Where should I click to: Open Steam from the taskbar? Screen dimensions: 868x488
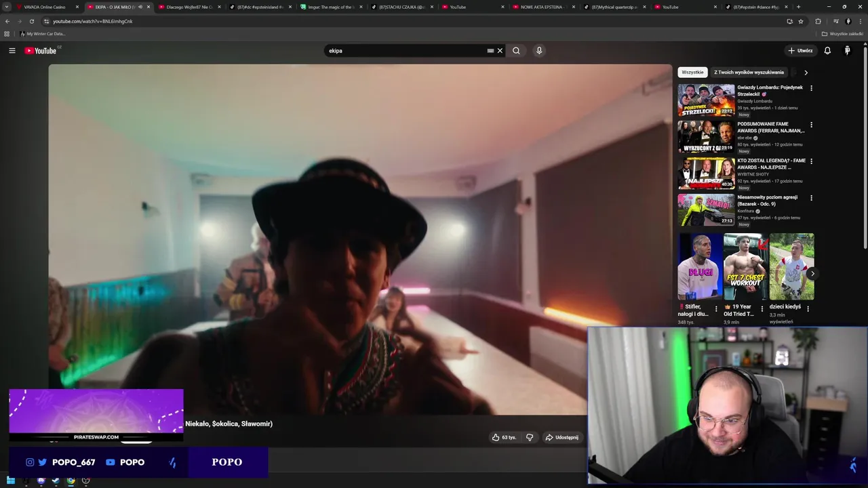coord(56,481)
